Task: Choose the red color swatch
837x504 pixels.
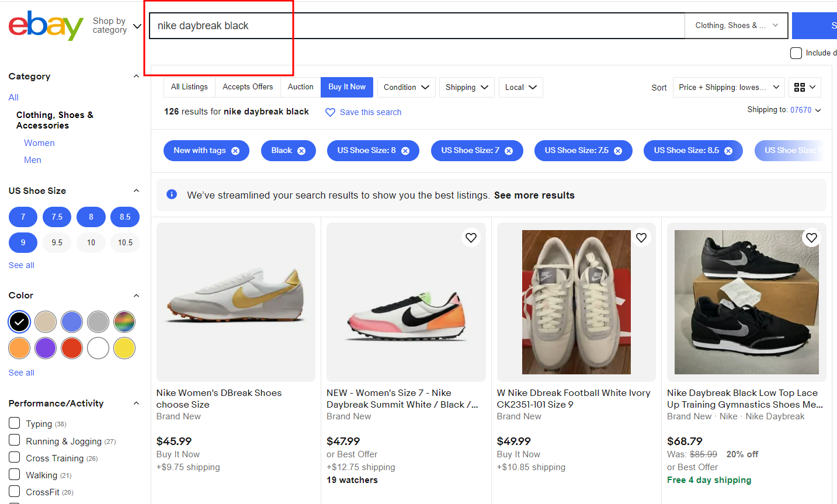Action: (72, 348)
